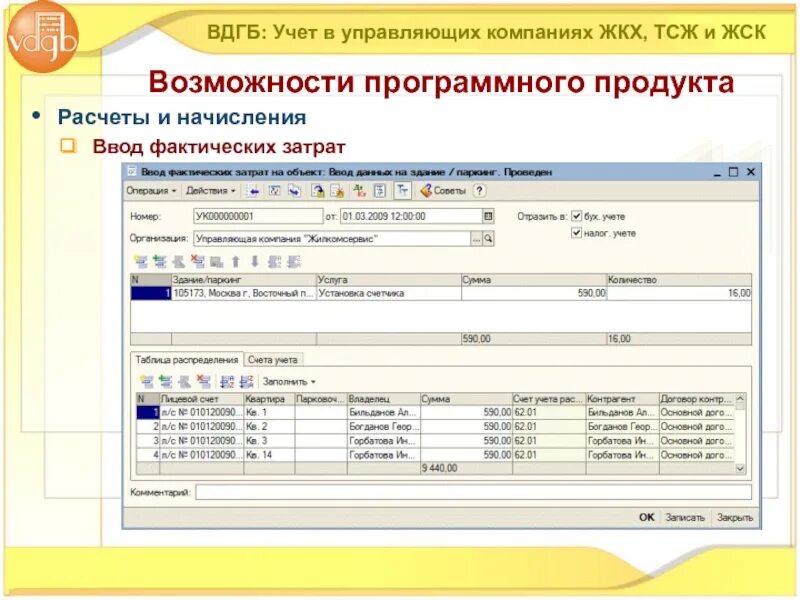The image size is (800, 600).
Task: Click the distribution total cell 9 440,00
Action: pyautogui.click(x=466, y=468)
